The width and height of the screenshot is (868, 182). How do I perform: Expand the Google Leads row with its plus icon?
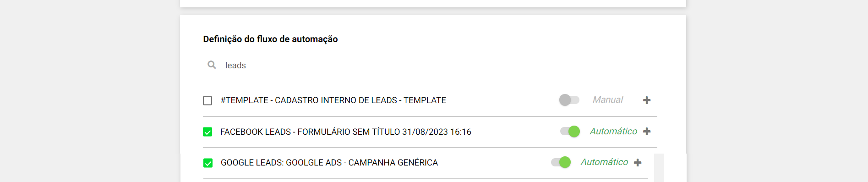pyautogui.click(x=638, y=163)
